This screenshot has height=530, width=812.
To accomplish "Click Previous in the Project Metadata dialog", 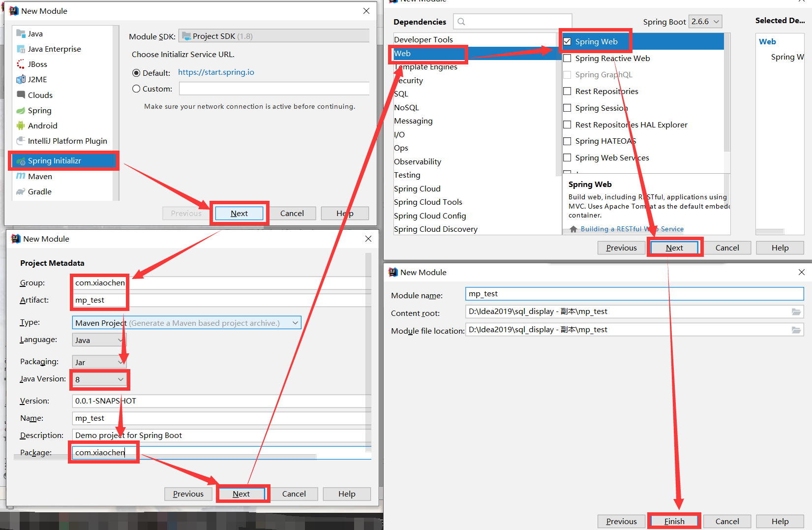I will point(188,494).
